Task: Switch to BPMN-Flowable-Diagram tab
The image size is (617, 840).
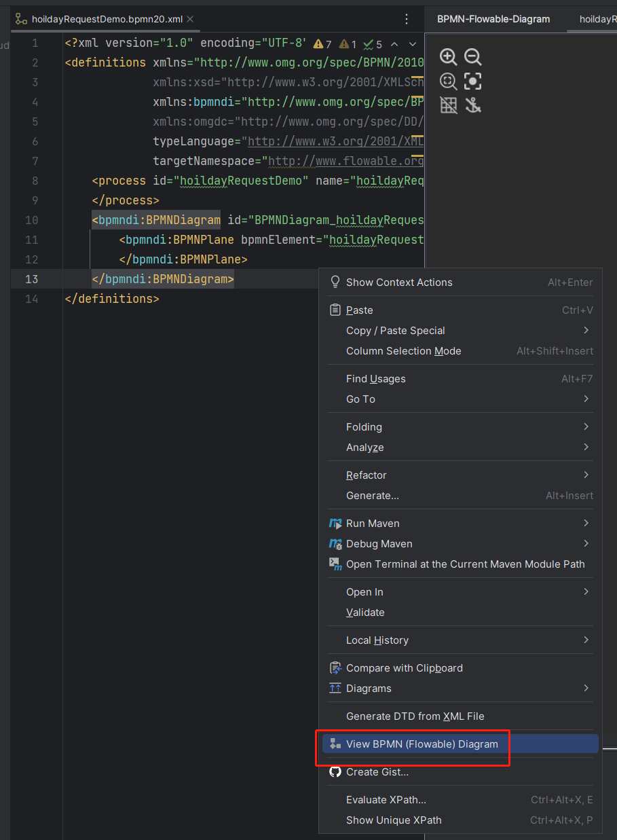Action: [493, 19]
